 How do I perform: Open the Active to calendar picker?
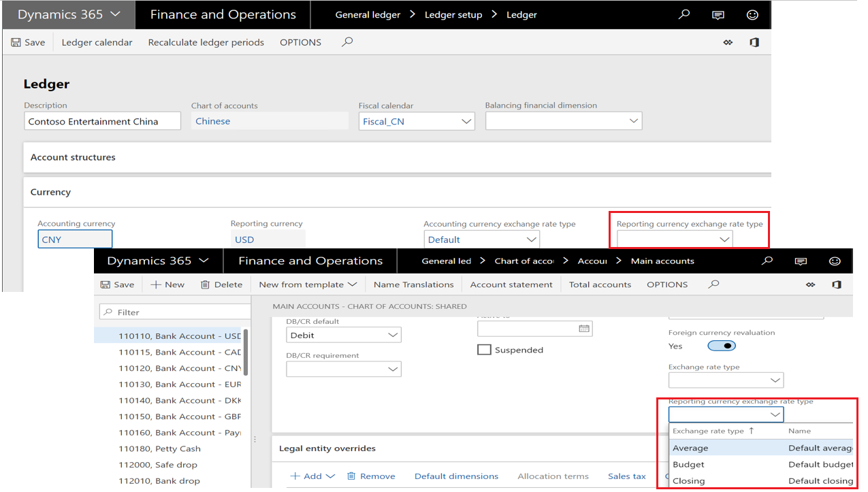pos(583,329)
